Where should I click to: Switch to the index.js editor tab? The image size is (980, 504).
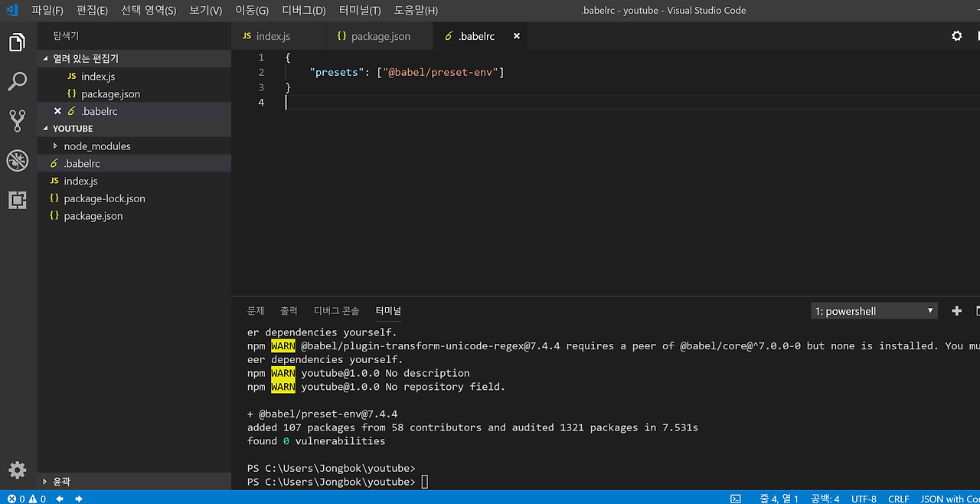point(278,36)
